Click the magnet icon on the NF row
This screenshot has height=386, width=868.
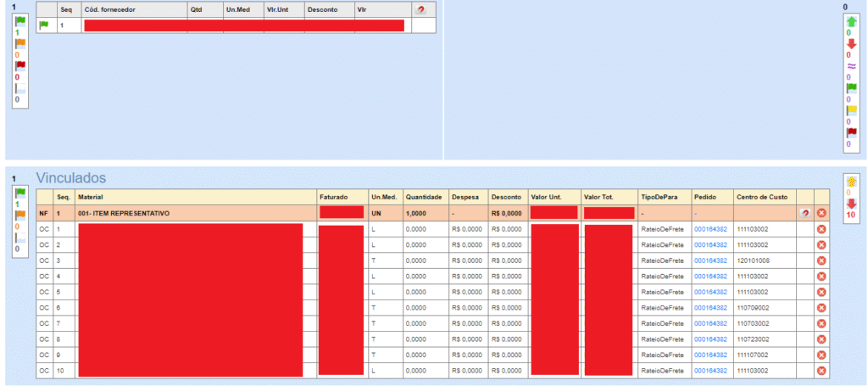pyautogui.click(x=804, y=213)
